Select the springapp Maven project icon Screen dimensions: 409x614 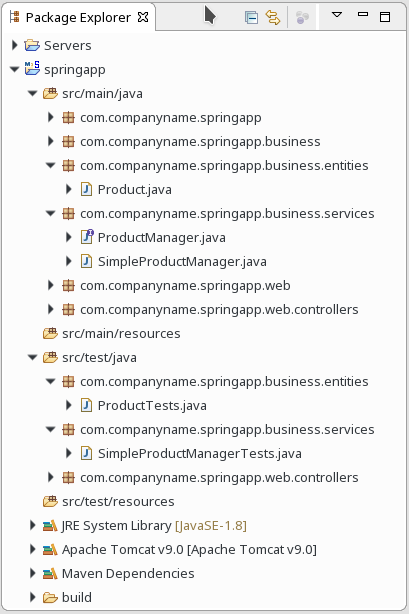(32, 68)
